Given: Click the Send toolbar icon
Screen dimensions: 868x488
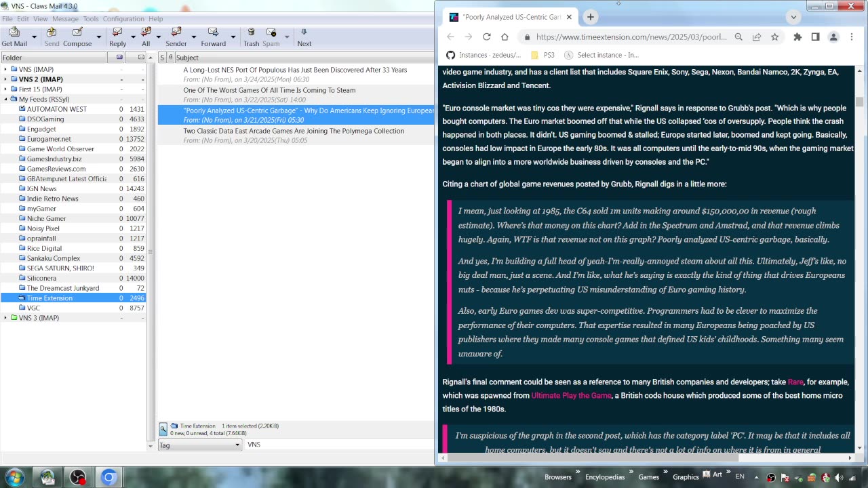Looking at the screenshot, I should pyautogui.click(x=52, y=32).
